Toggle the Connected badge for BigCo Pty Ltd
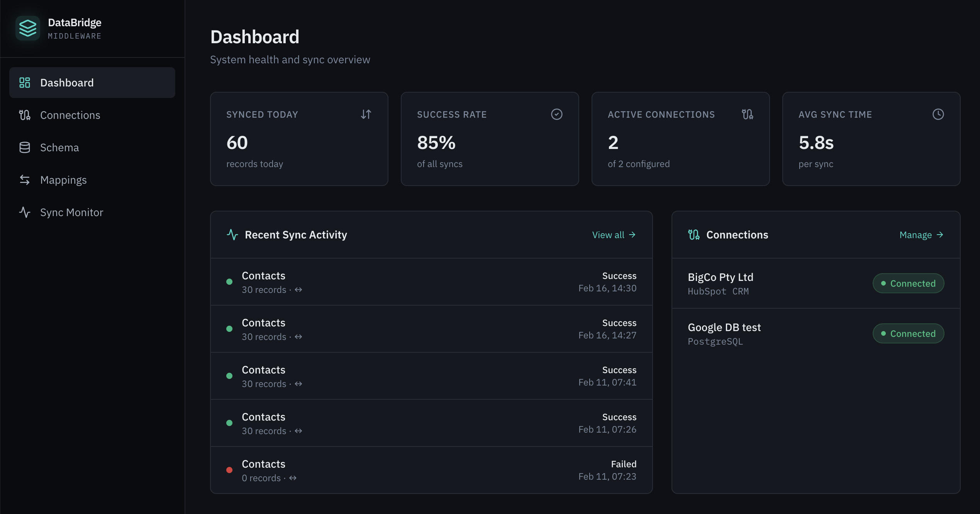Screen dimensions: 980x514 click(x=908, y=283)
